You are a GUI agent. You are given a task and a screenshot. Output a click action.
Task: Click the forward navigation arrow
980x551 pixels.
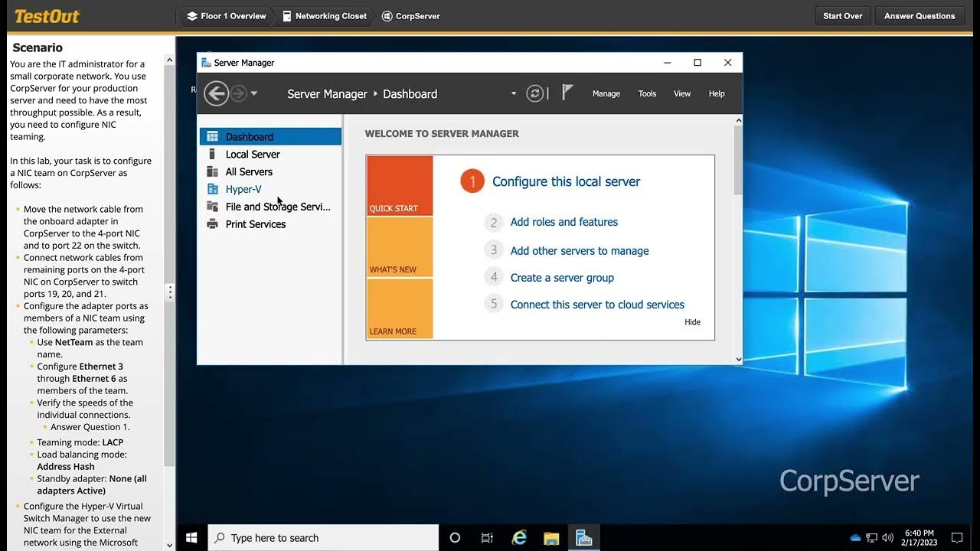(x=239, y=93)
